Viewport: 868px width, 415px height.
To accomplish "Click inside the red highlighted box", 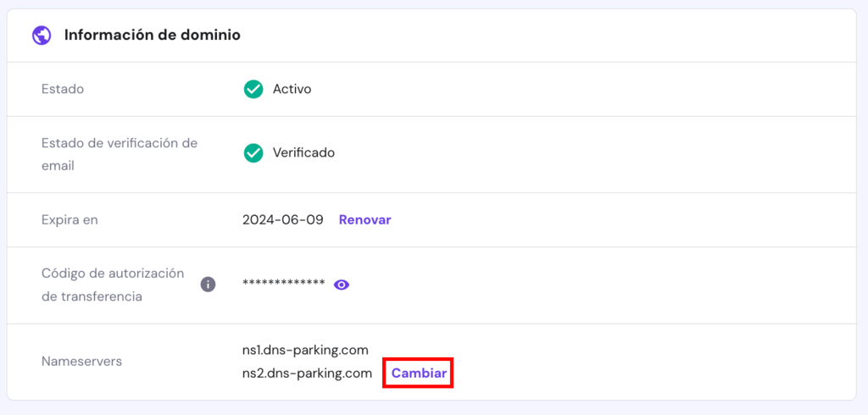I will tap(419, 373).
